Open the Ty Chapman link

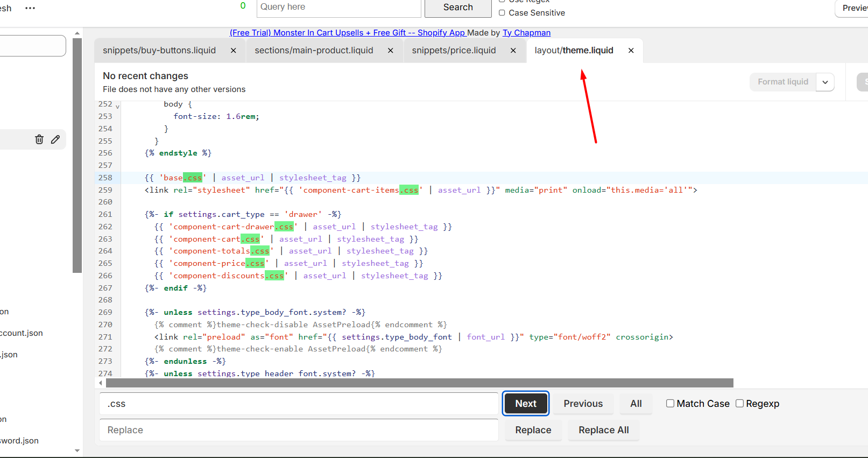coord(526,33)
